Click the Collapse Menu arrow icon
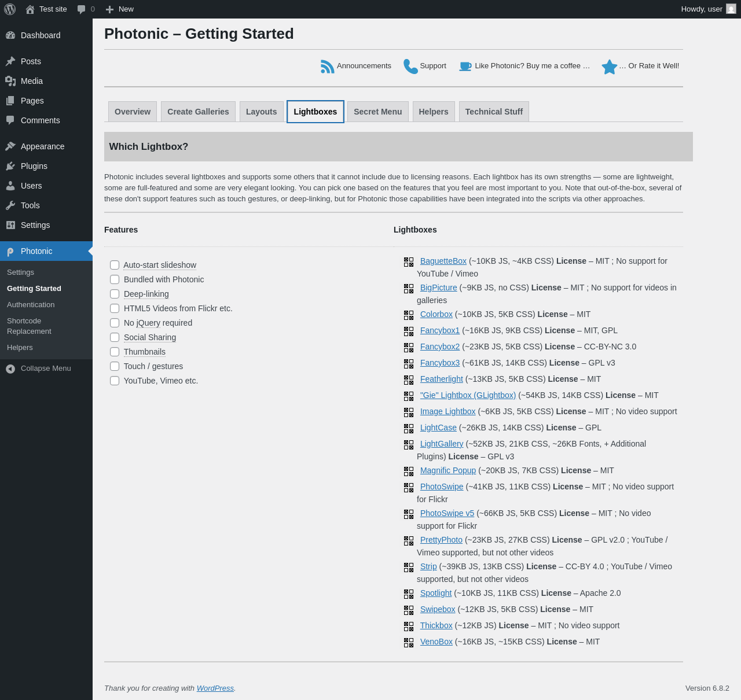Viewport: 741px width, 700px height. [x=10, y=369]
